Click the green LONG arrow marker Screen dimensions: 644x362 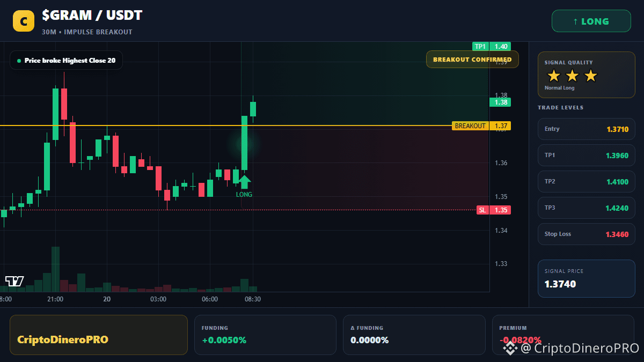pyautogui.click(x=244, y=182)
